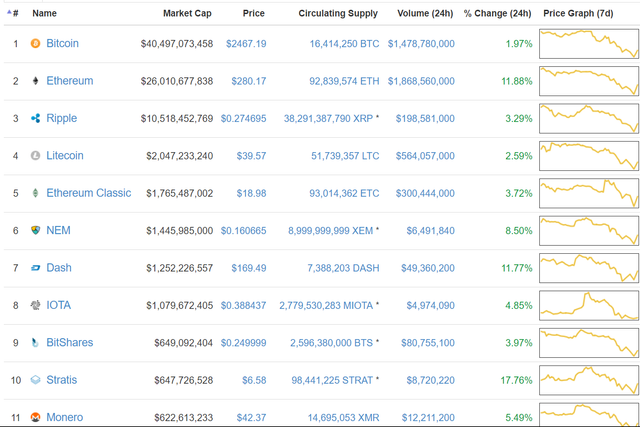Open Bitcoin 7d price graph

589,44
